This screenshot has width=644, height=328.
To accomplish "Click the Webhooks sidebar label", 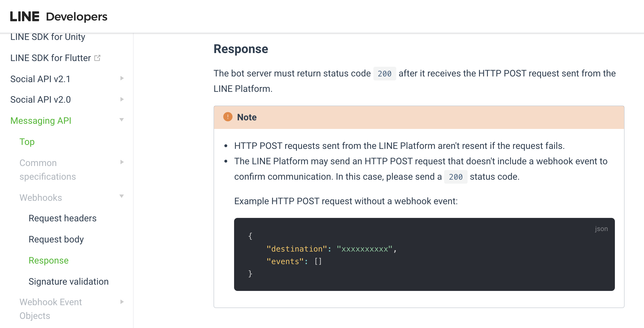I will pyautogui.click(x=41, y=198).
